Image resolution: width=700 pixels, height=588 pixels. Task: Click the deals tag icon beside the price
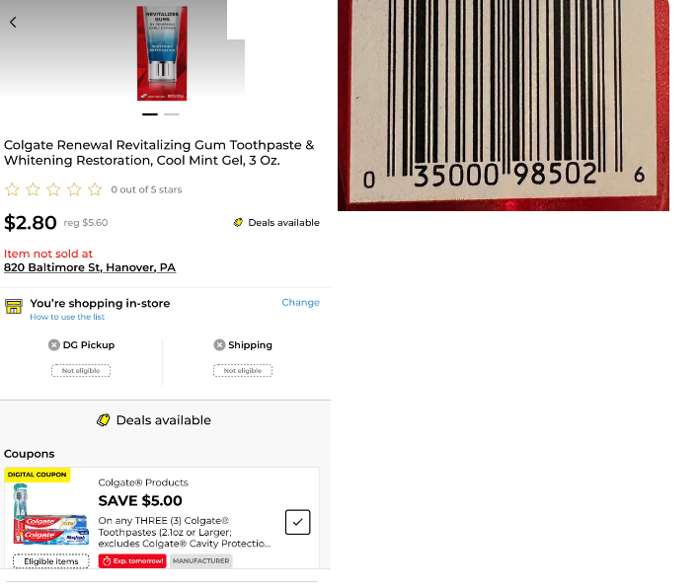(x=238, y=222)
